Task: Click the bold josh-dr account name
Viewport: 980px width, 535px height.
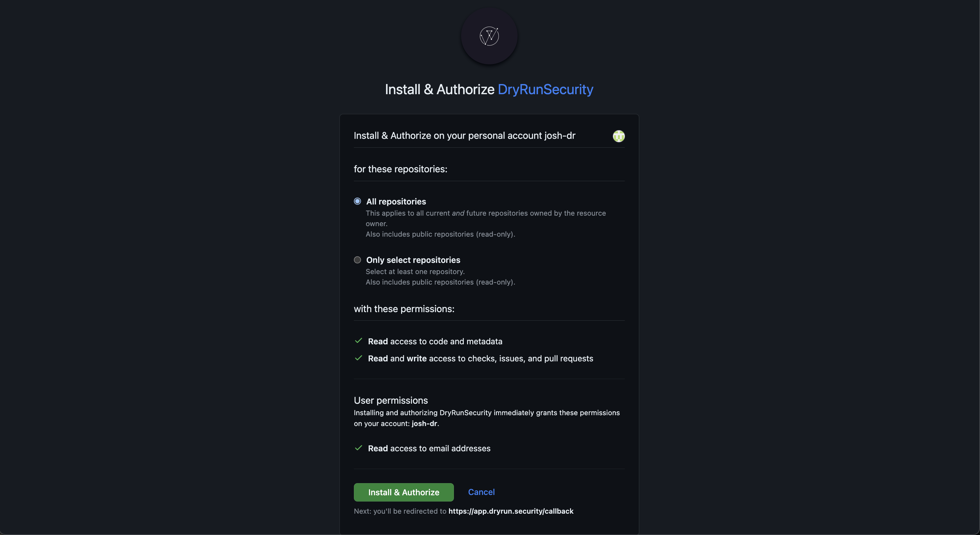Action: pyautogui.click(x=424, y=424)
